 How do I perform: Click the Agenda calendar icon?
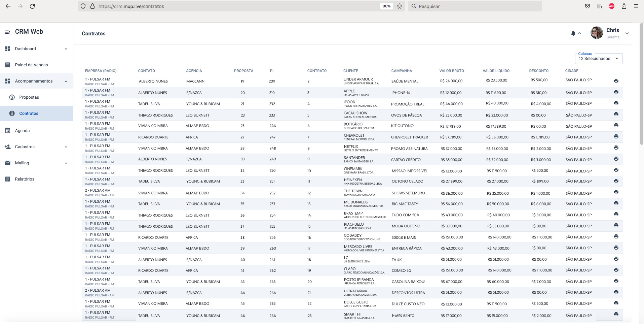tap(7, 131)
